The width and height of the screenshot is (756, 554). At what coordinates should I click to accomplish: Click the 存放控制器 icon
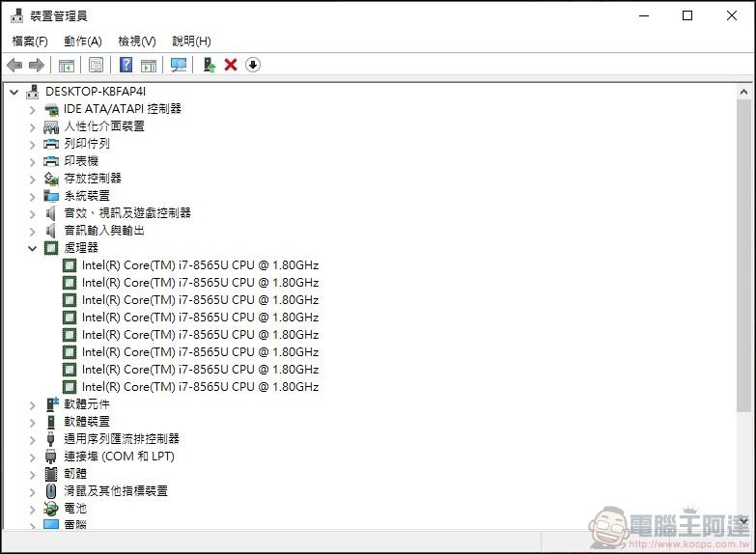pyautogui.click(x=51, y=179)
